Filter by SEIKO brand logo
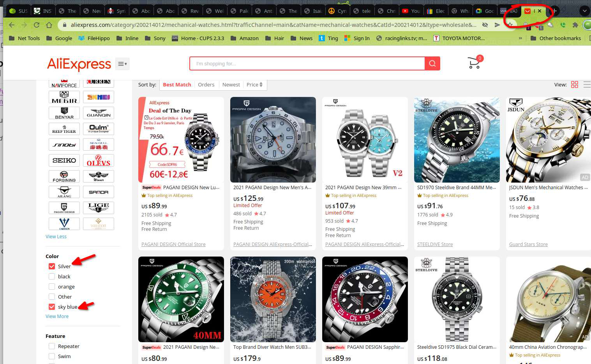 click(64, 160)
